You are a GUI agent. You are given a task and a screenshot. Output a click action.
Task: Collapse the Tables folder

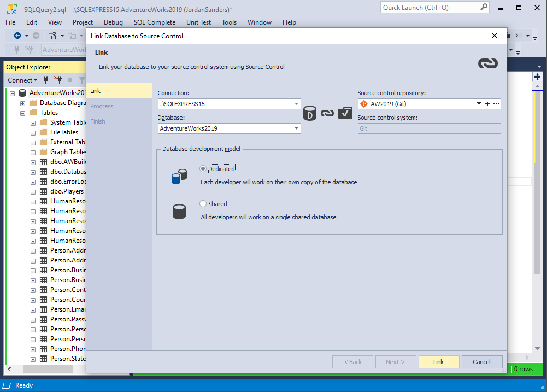22,113
